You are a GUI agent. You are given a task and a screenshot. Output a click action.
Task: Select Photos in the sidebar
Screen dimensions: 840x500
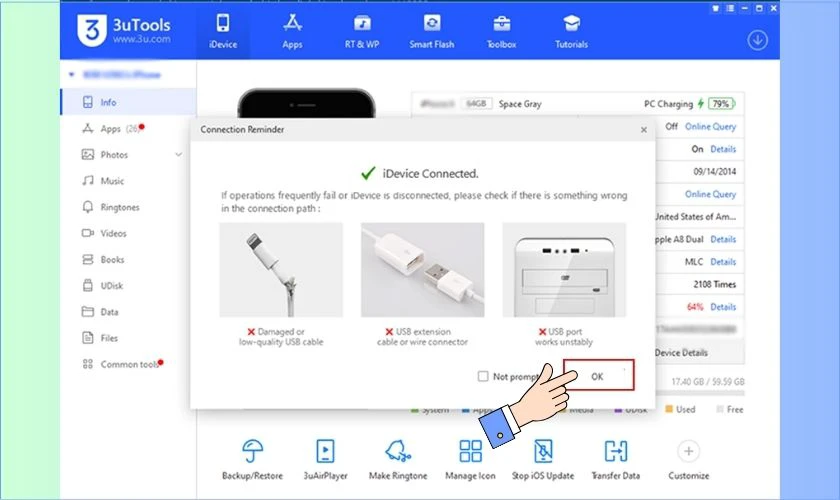[x=129, y=155]
